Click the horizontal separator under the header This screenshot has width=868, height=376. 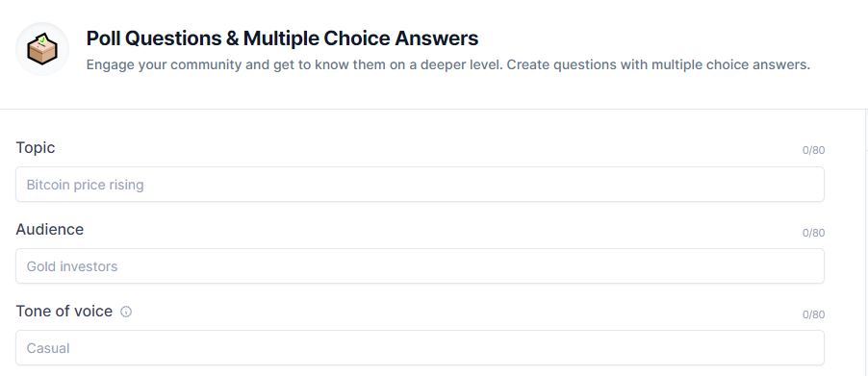pyautogui.click(x=434, y=109)
